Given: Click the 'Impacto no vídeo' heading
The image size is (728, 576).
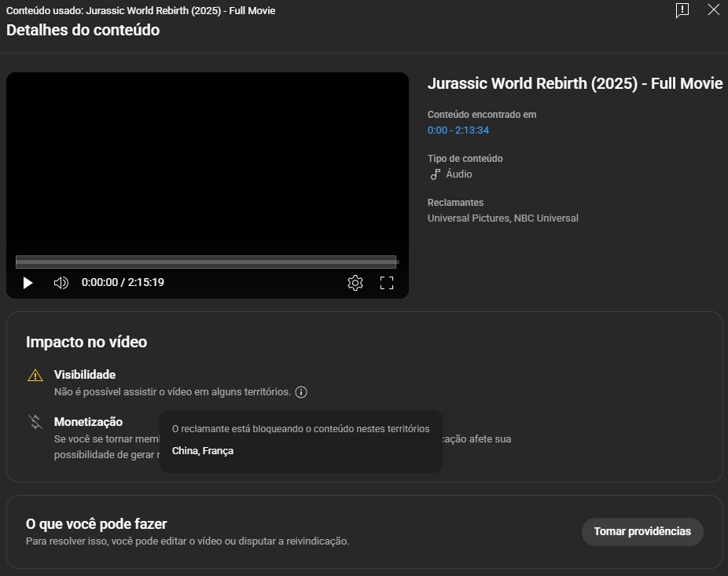Looking at the screenshot, I should click(x=86, y=342).
